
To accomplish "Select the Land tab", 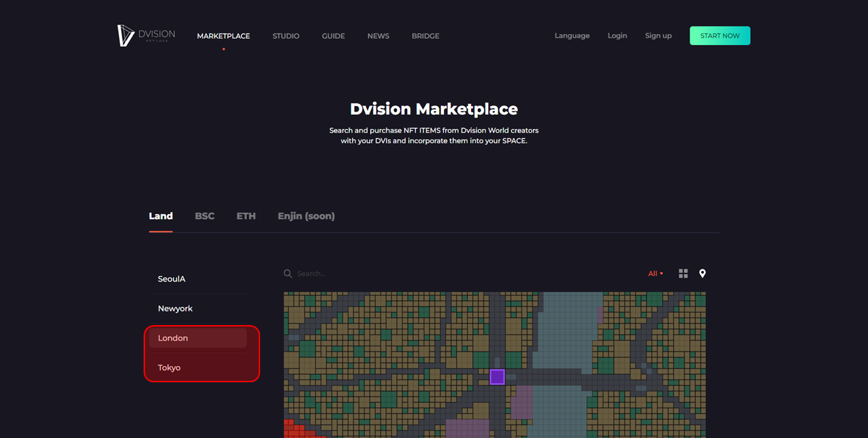I will (161, 216).
